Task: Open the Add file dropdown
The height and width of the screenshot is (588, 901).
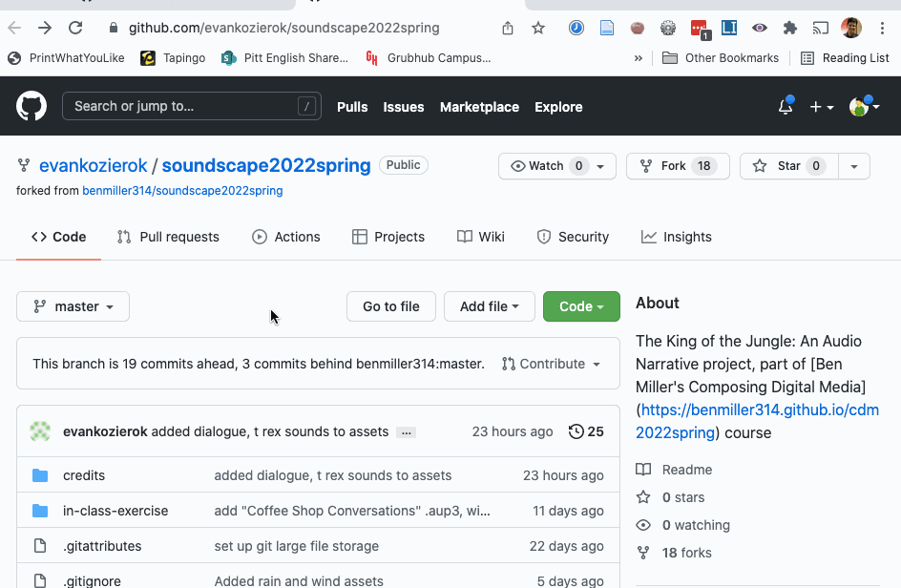Action: (489, 306)
